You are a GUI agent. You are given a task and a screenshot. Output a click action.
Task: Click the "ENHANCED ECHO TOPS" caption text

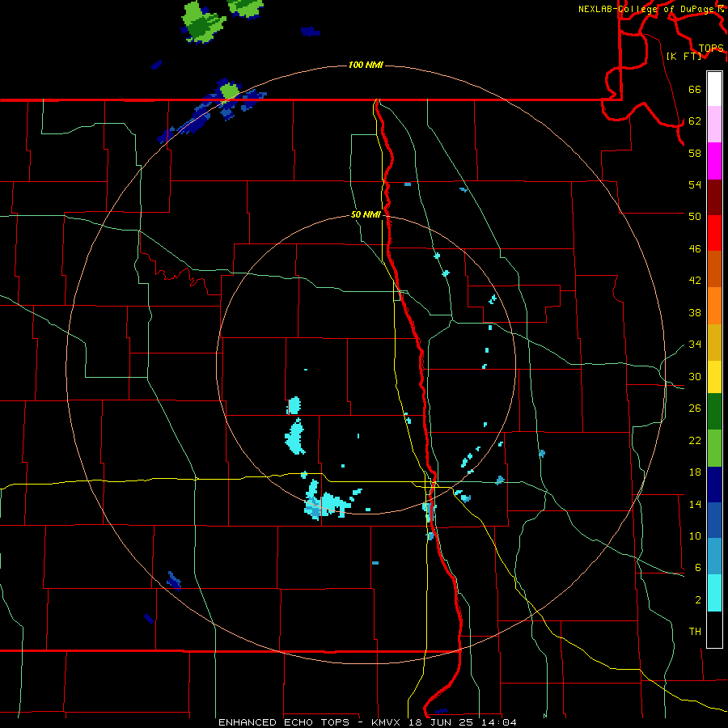284,722
